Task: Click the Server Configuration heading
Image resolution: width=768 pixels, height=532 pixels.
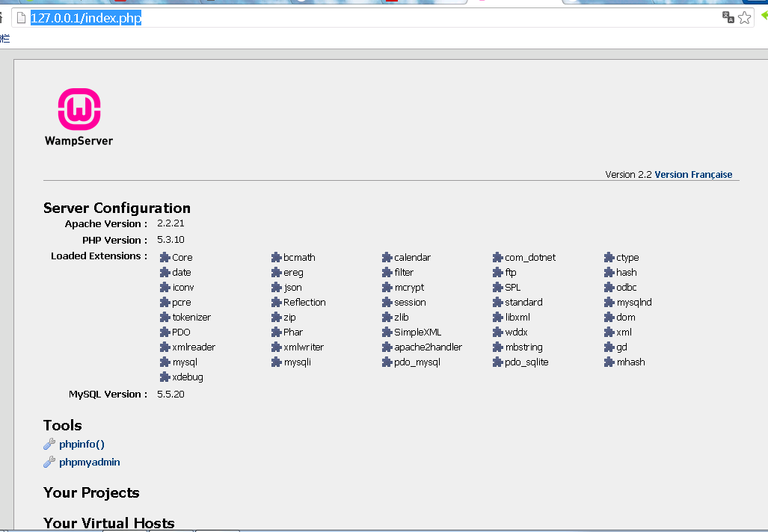Action: [x=117, y=208]
